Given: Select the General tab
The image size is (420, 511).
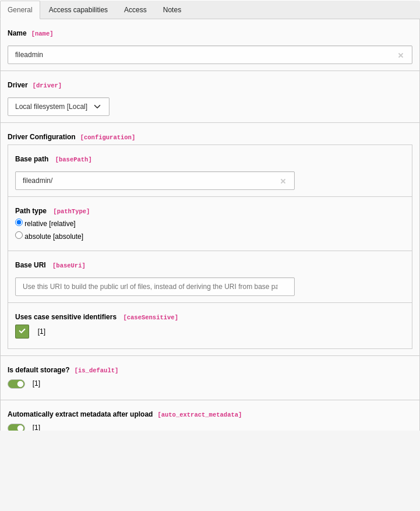Looking at the screenshot, I should click(x=20, y=10).
